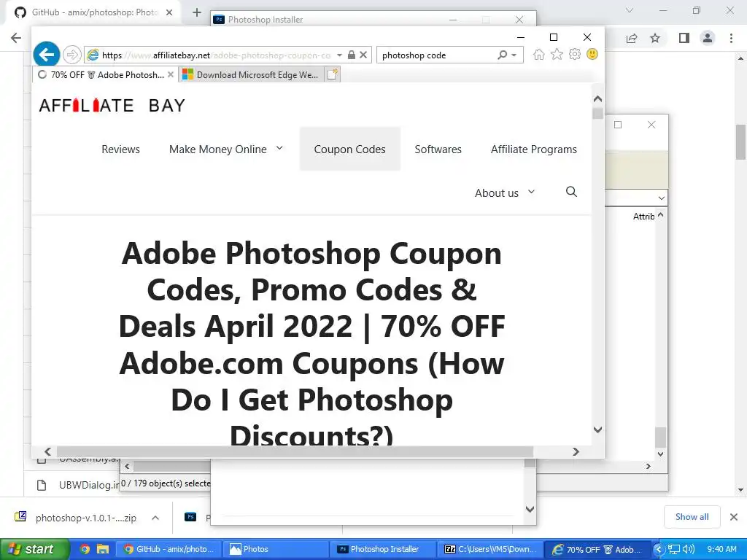Click the volume speaker tray icon

[x=688, y=549]
